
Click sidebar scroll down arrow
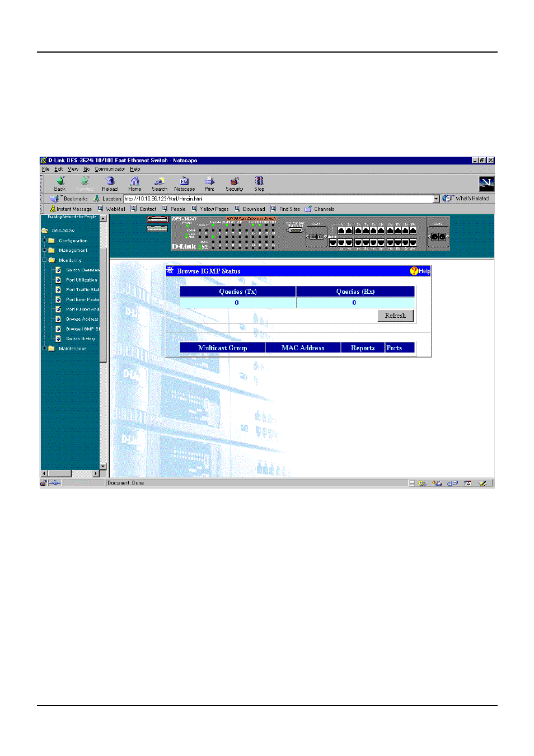(103, 466)
